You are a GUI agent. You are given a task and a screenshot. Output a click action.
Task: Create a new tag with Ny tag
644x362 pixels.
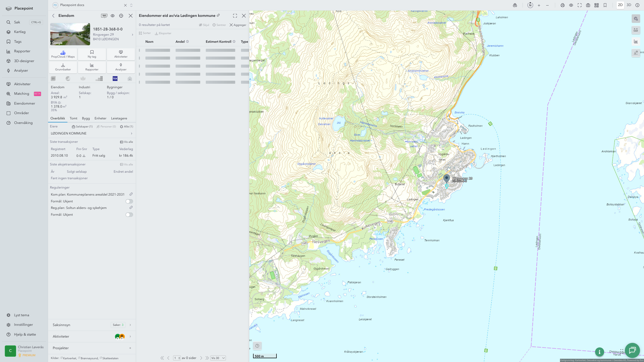[92, 54]
